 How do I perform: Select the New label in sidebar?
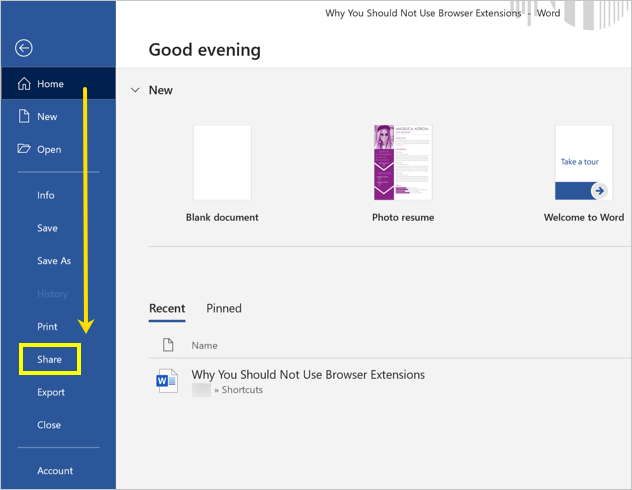47,117
